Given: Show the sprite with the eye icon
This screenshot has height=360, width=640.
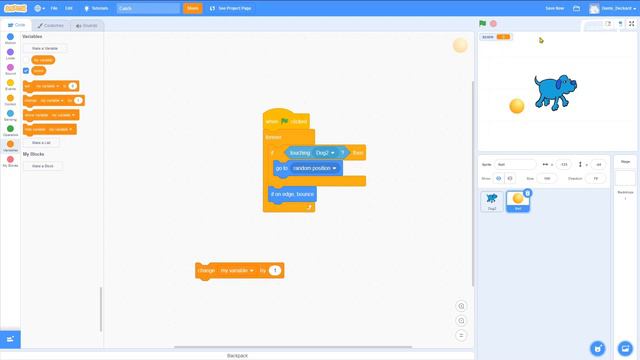Looking at the screenshot, I should pyautogui.click(x=498, y=178).
